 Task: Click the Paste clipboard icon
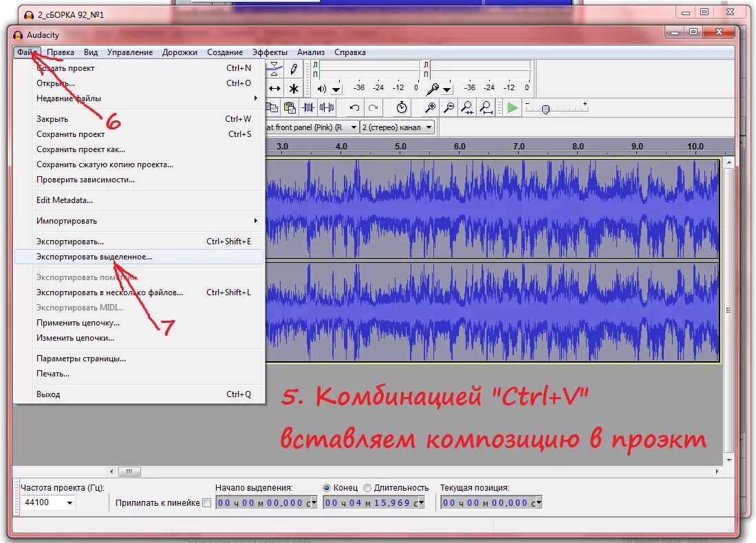tap(290, 107)
